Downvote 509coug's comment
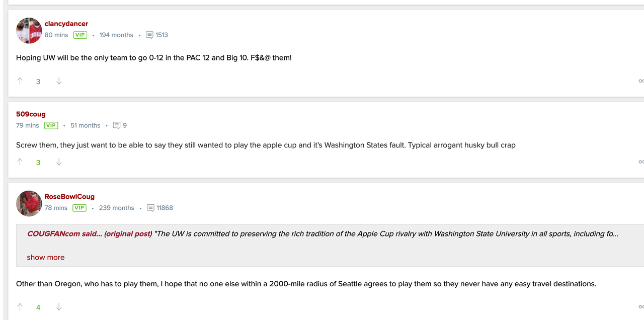Screen dimensions: 644x320 (59, 162)
